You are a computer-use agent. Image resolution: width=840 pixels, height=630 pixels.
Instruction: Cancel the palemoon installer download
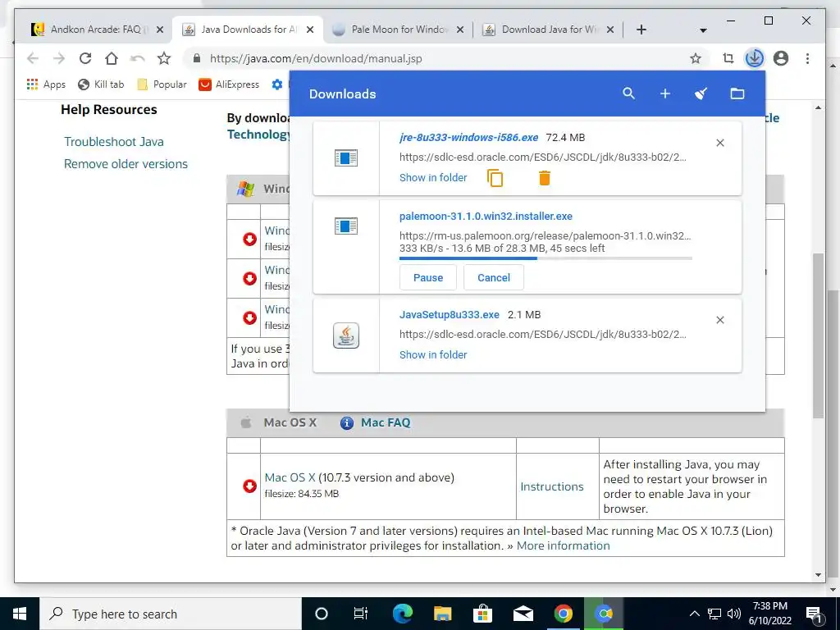pyautogui.click(x=493, y=277)
